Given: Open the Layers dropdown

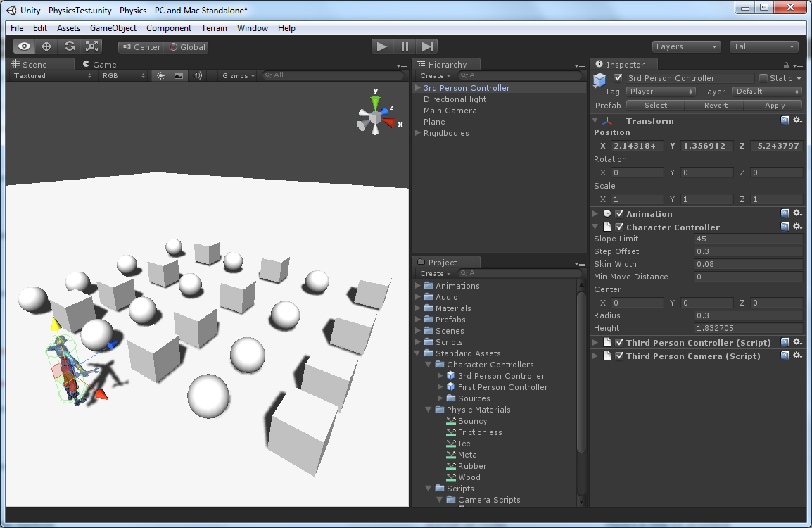Looking at the screenshot, I should 687,46.
